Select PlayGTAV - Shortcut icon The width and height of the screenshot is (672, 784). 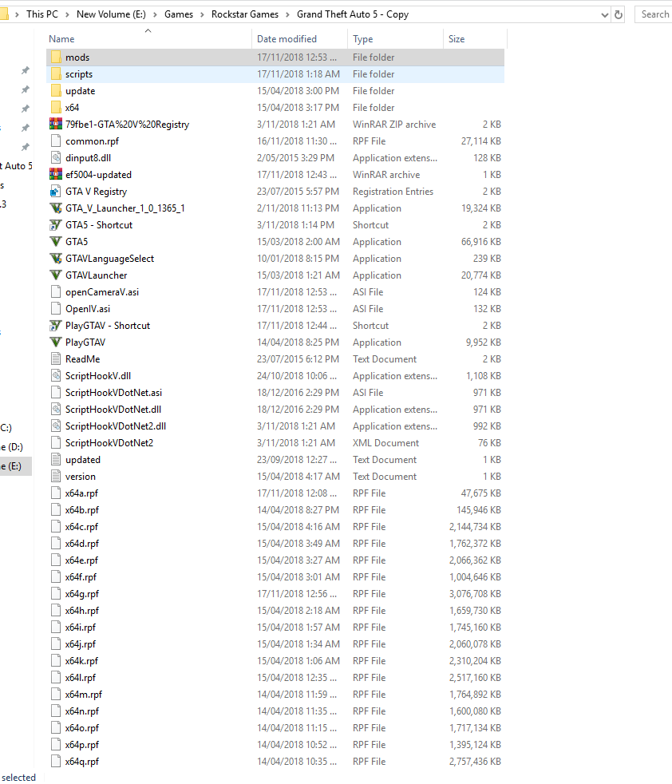(x=56, y=326)
